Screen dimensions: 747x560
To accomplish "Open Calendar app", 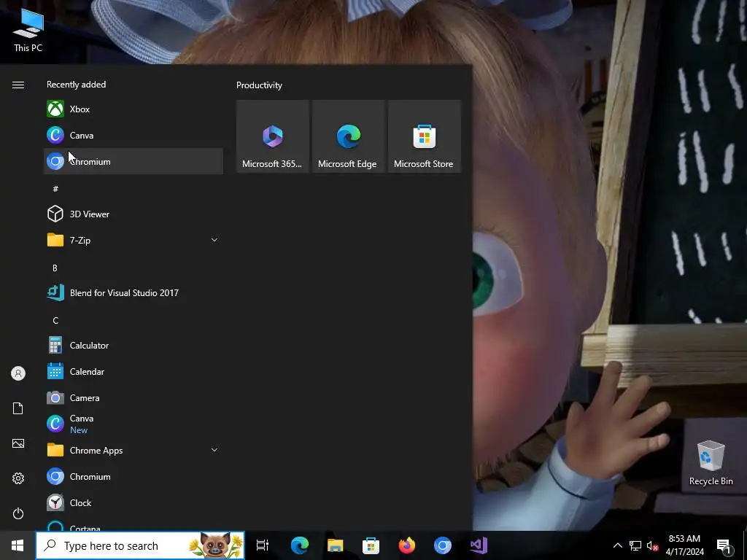I will [133, 371].
